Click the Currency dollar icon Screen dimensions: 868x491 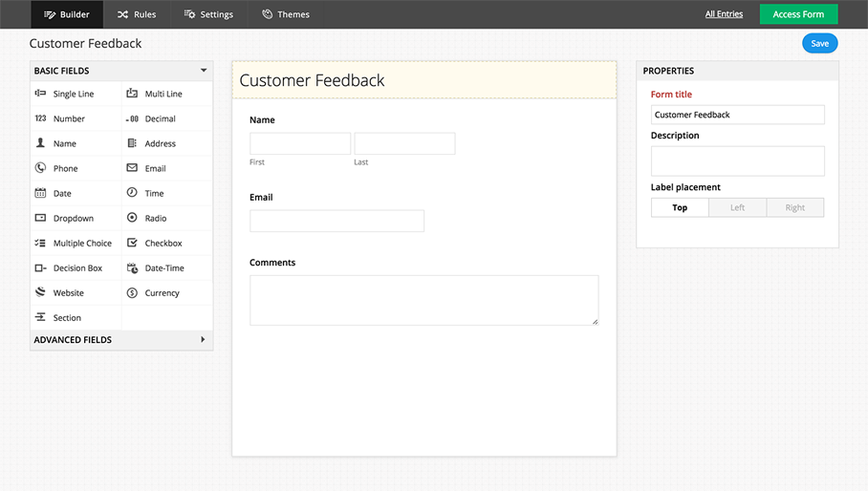click(x=132, y=293)
